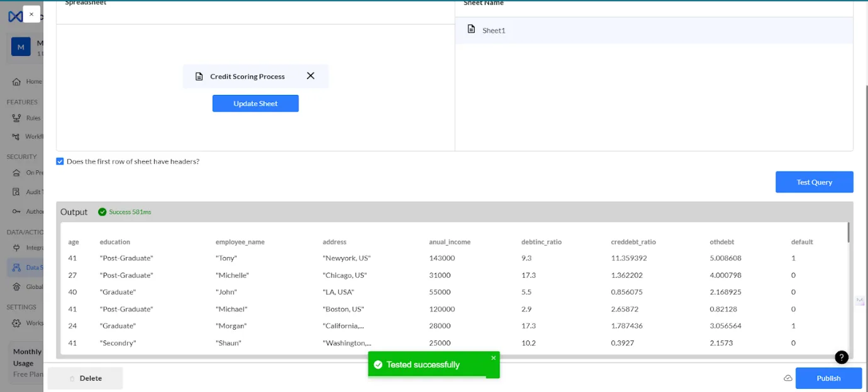Screen dimensions: 868x392
Task: Toggle first row has headers checkbox
Action: point(60,161)
